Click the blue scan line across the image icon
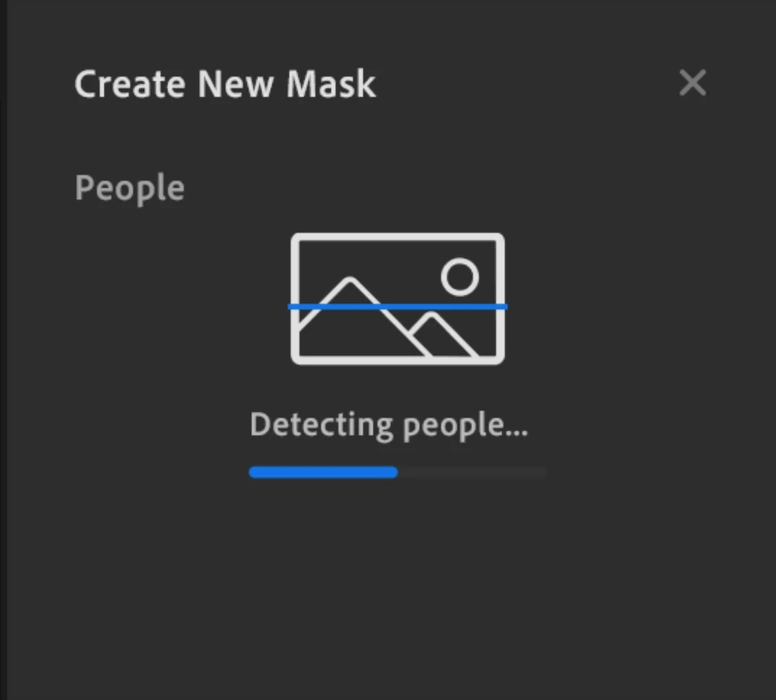Screen dimensions: 776x700 coord(398,307)
